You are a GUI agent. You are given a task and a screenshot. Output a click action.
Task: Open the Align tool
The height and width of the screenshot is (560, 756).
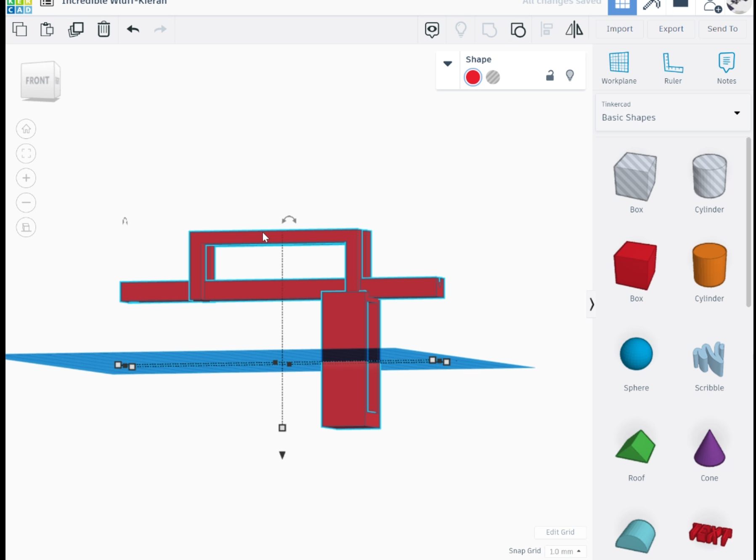[546, 29]
